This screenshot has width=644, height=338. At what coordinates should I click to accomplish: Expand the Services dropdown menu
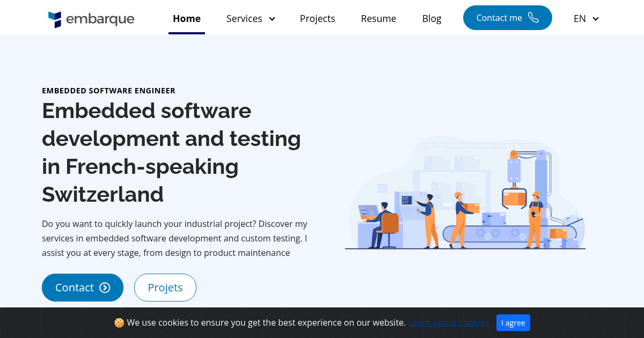coord(251,18)
